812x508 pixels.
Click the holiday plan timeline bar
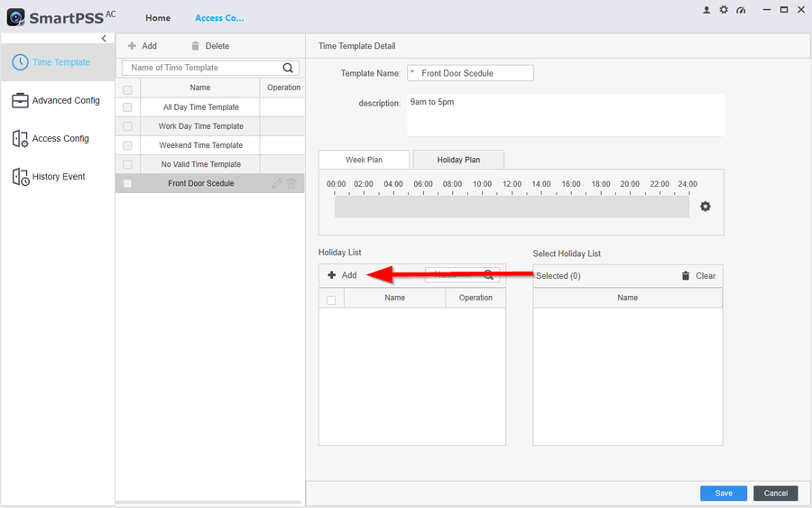click(x=512, y=207)
